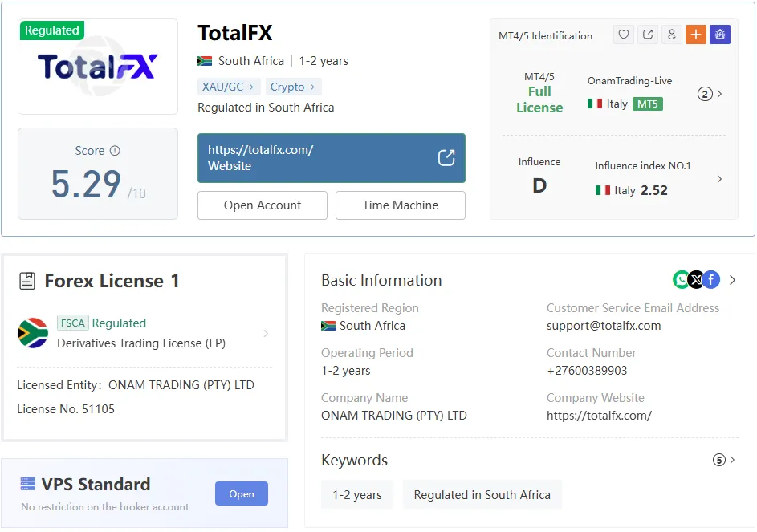Click the TotalFX broker name heading

[235, 33]
